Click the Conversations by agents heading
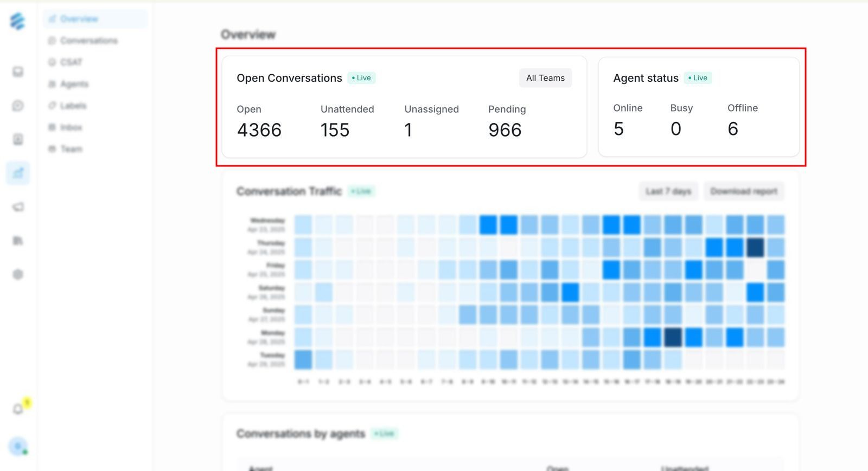The width and height of the screenshot is (868, 471). [x=301, y=434]
